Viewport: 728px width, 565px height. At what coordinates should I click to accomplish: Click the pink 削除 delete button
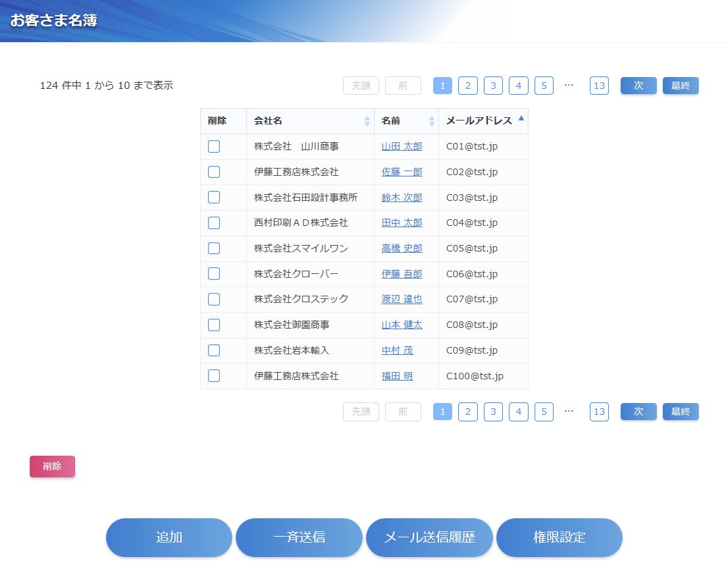pyautogui.click(x=52, y=466)
